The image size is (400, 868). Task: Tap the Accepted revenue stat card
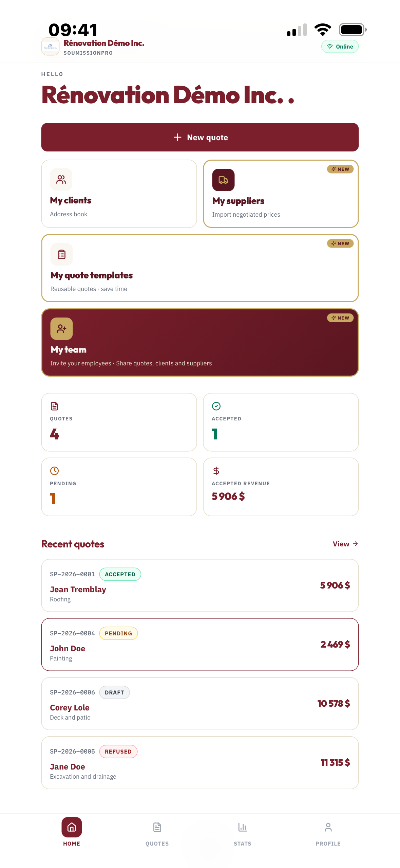[281, 487]
